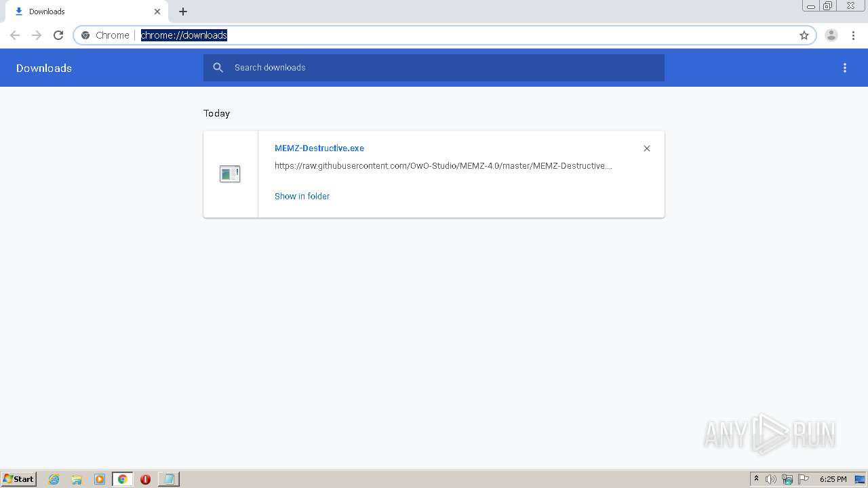Click the Downloads page title
The width and height of the screenshot is (868, 488).
pyautogui.click(x=44, y=68)
